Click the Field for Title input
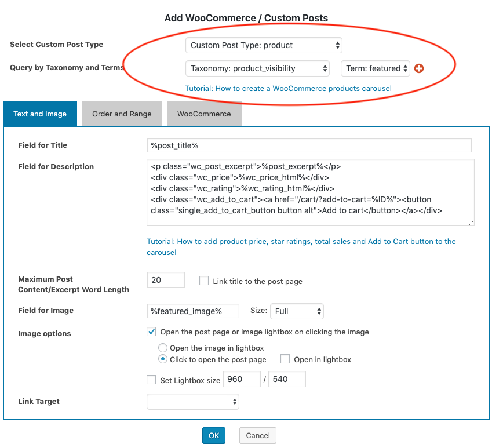This screenshot has height=448, width=492. pos(309,145)
